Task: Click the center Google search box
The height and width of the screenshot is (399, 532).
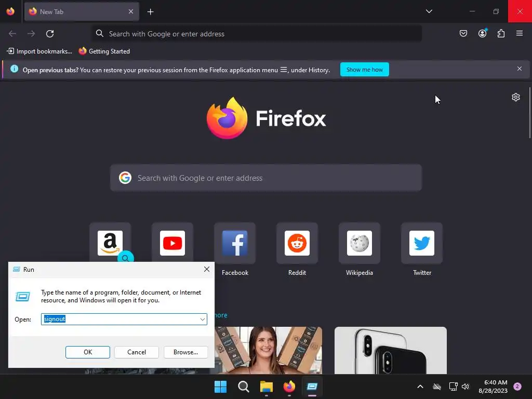Action: click(266, 178)
